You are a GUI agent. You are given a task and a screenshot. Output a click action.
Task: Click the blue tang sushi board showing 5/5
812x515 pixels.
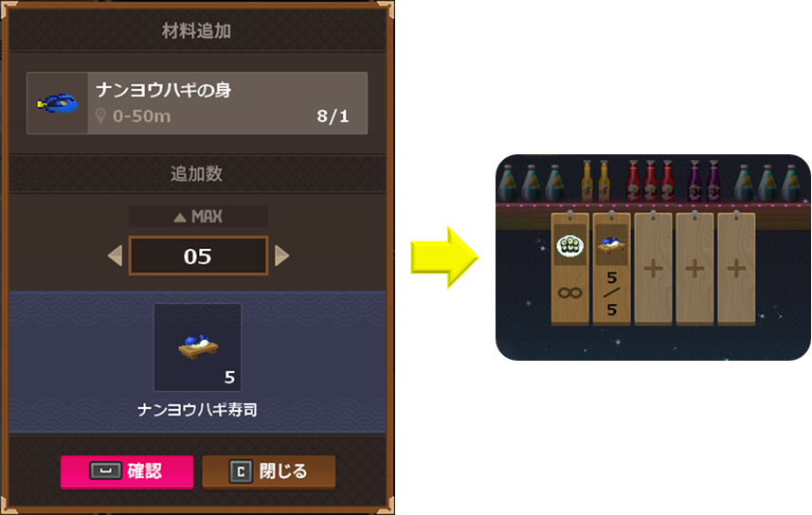coord(611,269)
